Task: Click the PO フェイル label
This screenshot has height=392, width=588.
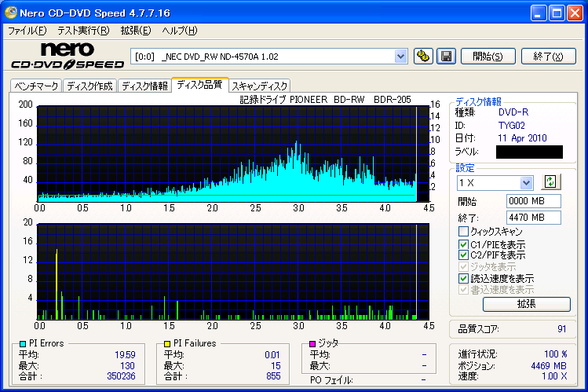Action: (331, 380)
